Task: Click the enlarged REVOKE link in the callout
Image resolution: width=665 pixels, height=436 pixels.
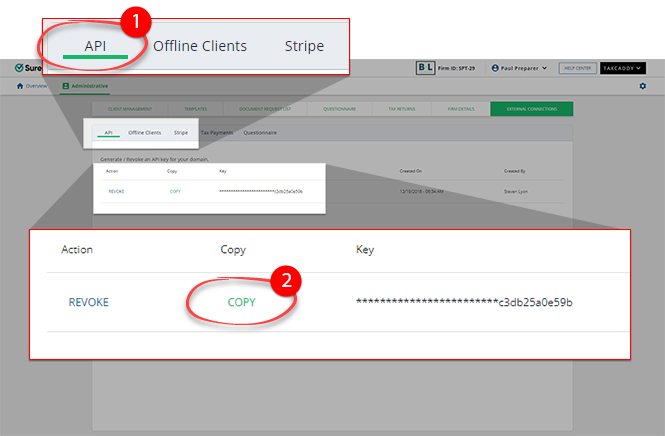Action: (89, 302)
